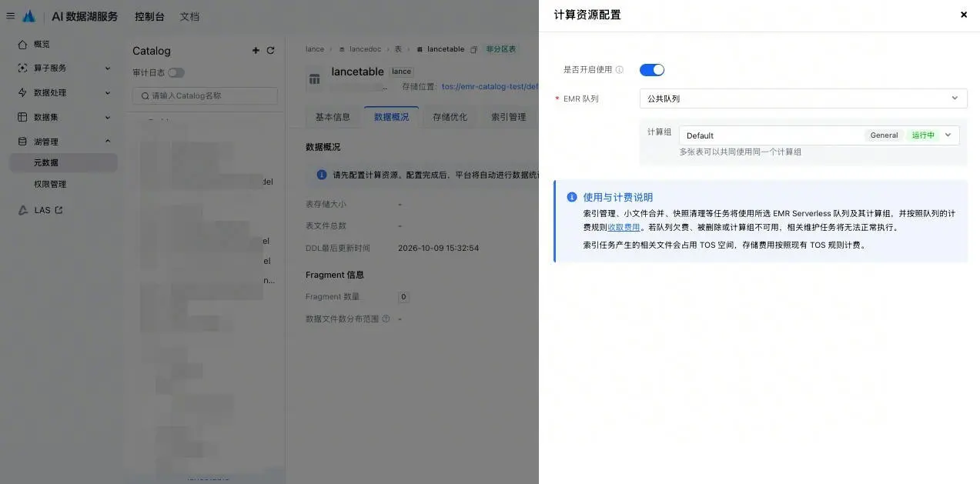
Task: Click the 湖管理 database icon
Action: 22,142
